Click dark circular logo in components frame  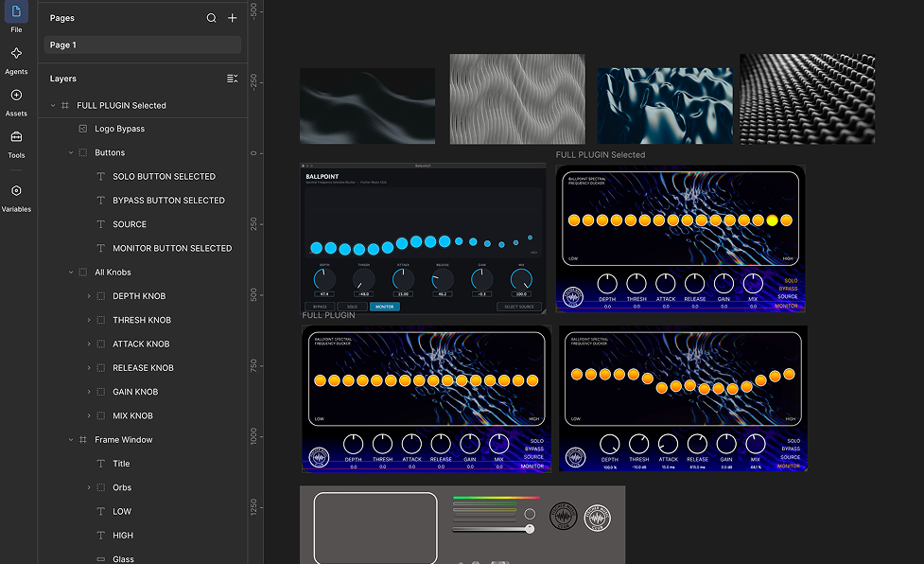tap(563, 517)
